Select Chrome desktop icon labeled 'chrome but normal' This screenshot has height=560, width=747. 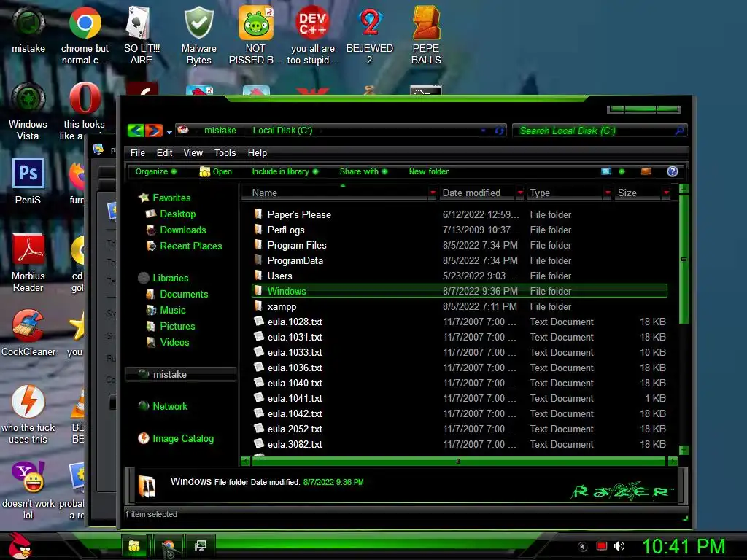85,34
